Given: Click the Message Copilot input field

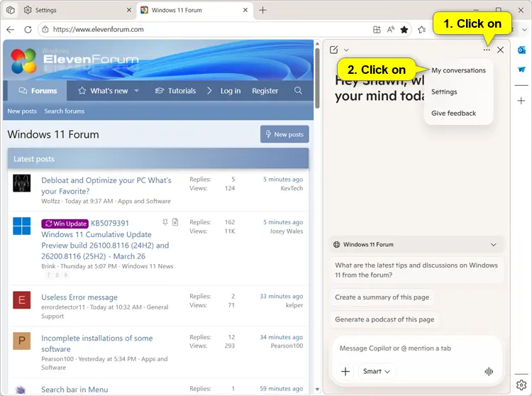Looking at the screenshot, I should (x=396, y=348).
